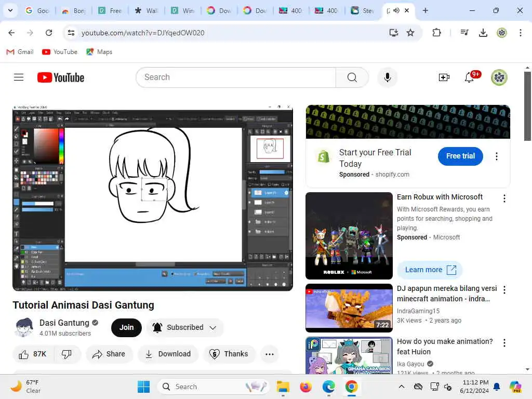Show hidden system tray icons chevron
Image resolution: width=532 pixels, height=399 pixels.
[402, 387]
